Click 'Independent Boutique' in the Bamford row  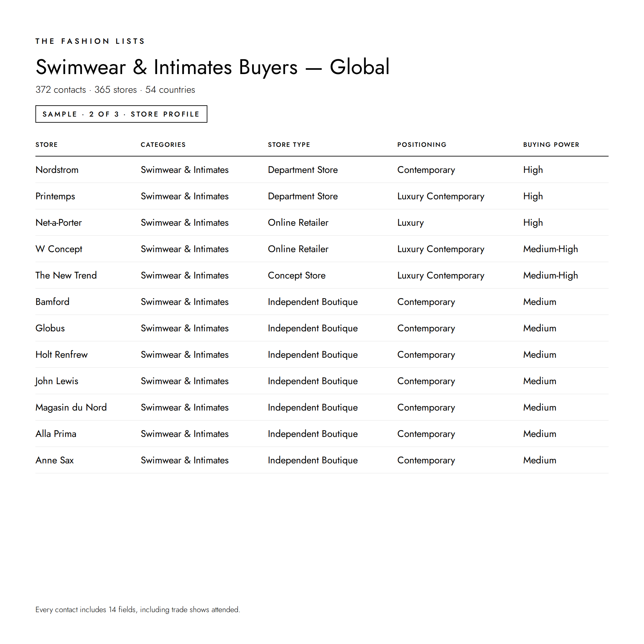pos(313,302)
